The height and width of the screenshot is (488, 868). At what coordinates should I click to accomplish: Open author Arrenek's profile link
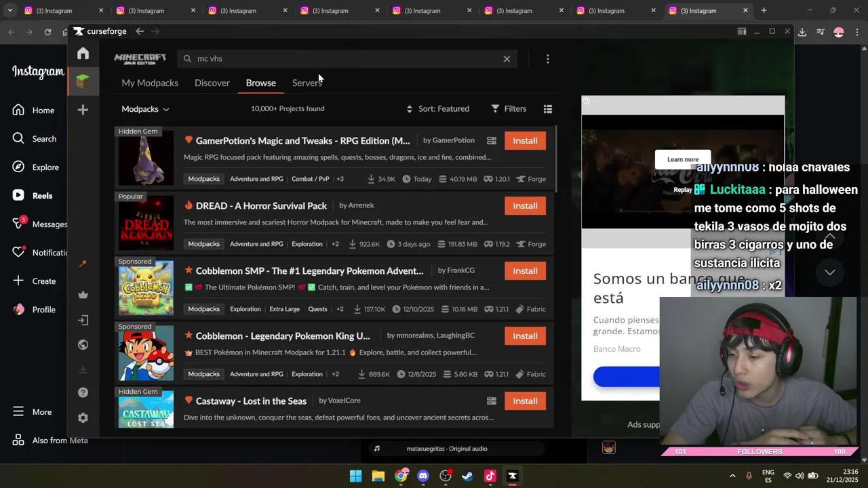[x=361, y=205]
